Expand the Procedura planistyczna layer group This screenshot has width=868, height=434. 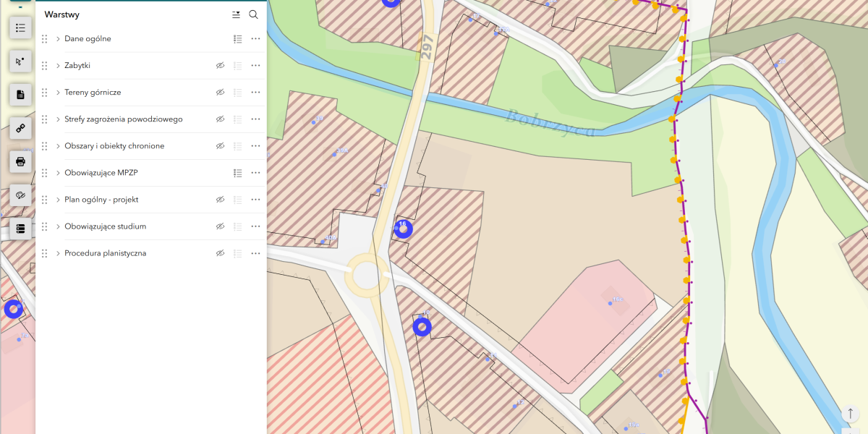[x=58, y=253]
